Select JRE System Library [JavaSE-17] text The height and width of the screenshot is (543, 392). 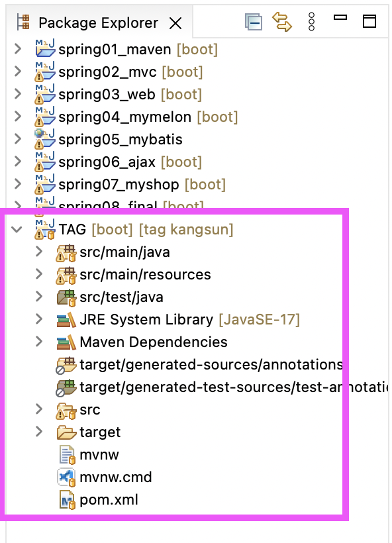(190, 320)
